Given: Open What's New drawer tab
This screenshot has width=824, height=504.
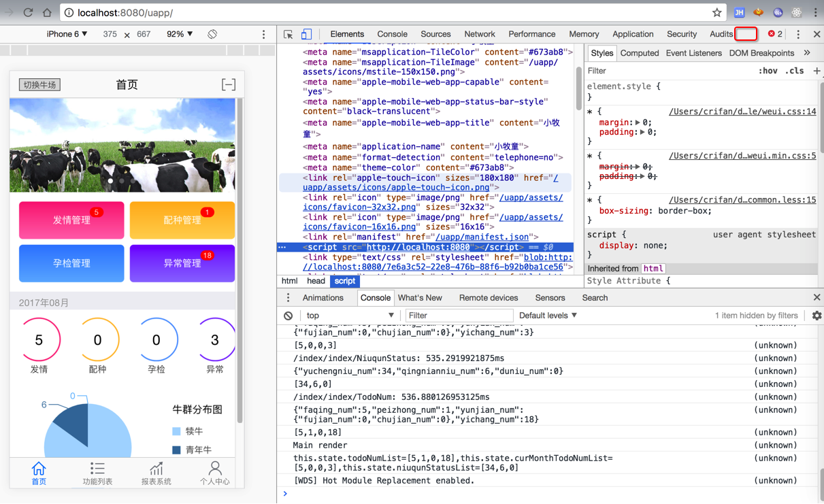Looking at the screenshot, I should (x=420, y=298).
